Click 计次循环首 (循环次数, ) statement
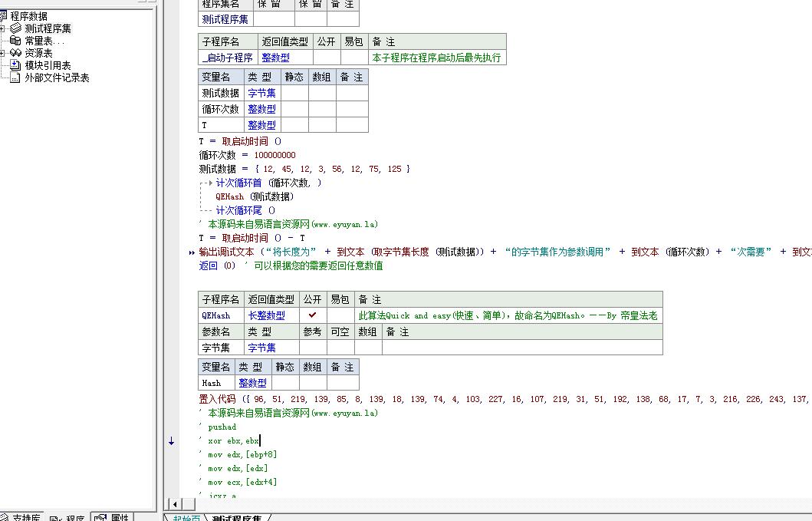812x521 pixels. (269, 183)
